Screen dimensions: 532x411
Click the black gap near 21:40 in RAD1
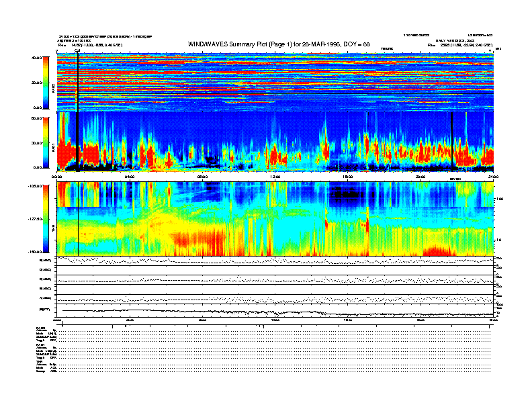coord(451,142)
